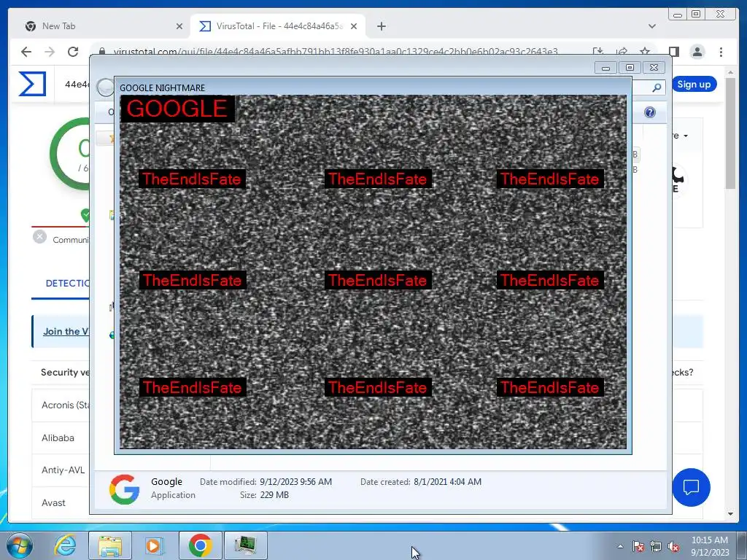Click the page scrollbar down arrow
This screenshot has width=747, height=560.
[730, 514]
